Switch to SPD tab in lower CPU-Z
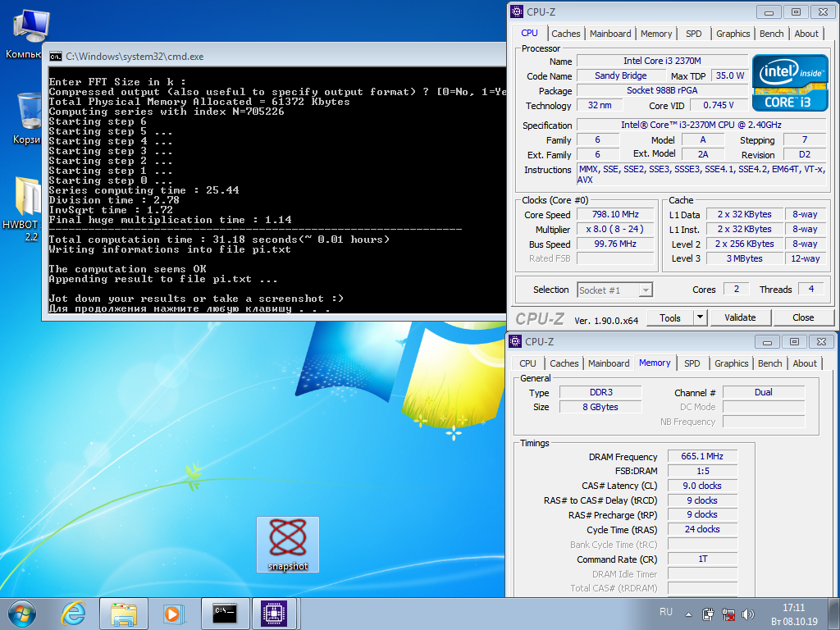Screen dimensions: 840x630 click(x=692, y=363)
